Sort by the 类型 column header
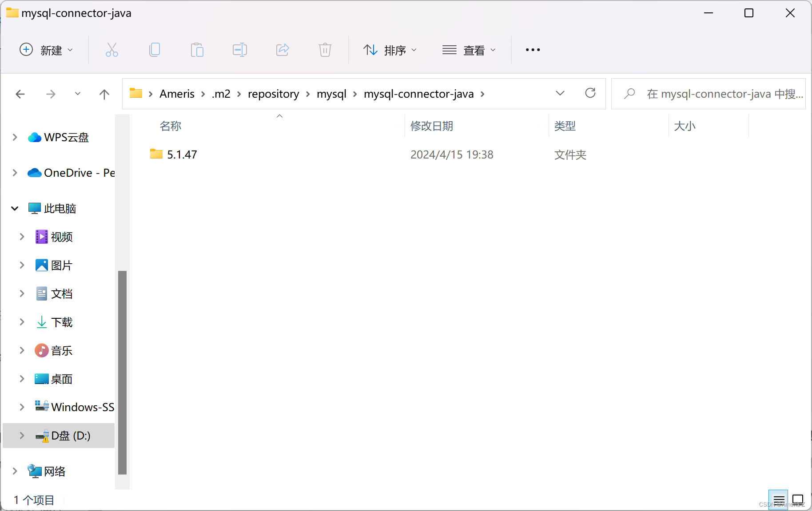812x511 pixels. 609,126
